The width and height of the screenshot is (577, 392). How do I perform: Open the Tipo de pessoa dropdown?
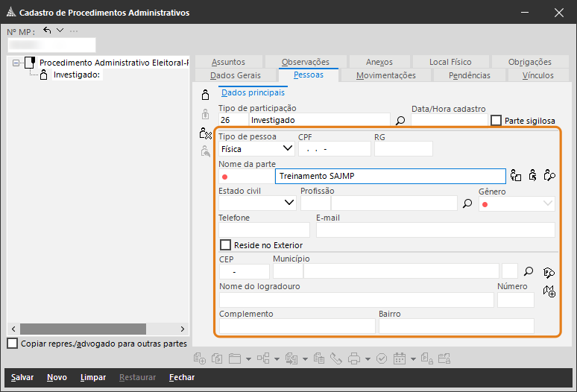[288, 148]
